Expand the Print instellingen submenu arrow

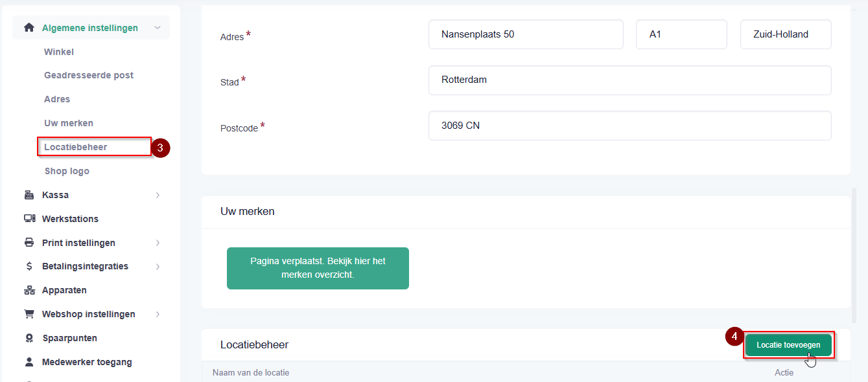pyautogui.click(x=158, y=243)
